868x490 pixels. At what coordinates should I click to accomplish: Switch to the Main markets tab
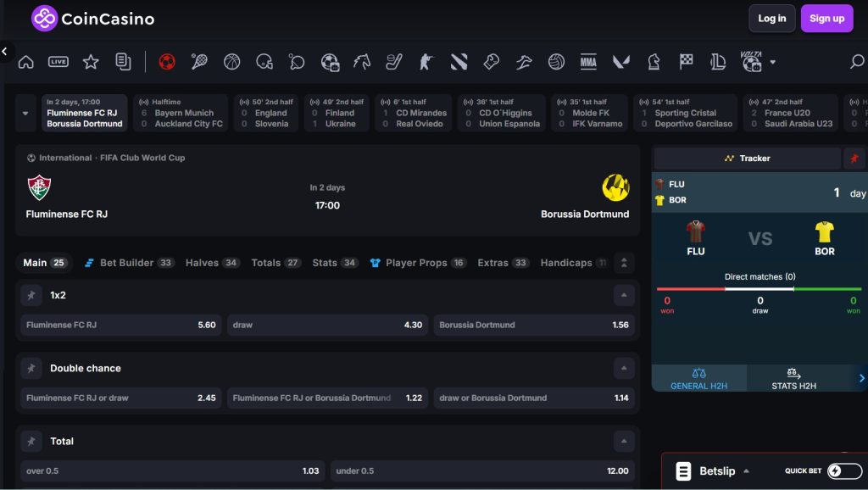point(44,263)
